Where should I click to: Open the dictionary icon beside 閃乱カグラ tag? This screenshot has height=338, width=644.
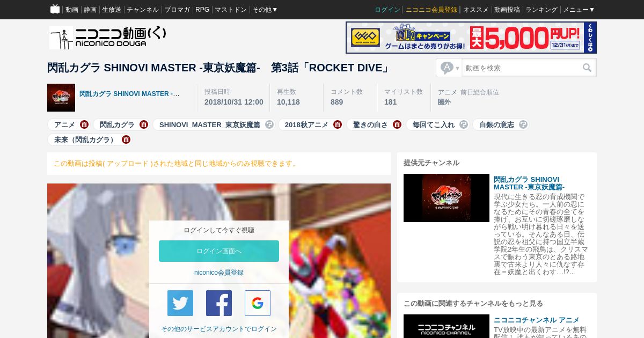pos(144,124)
